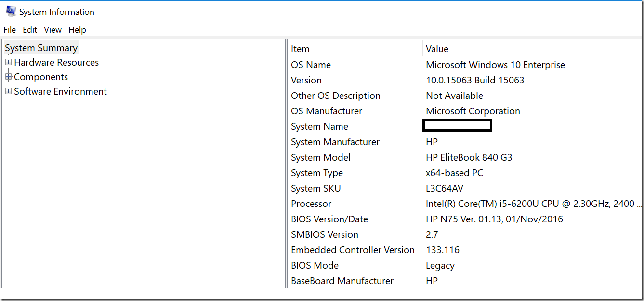Click the HP value for BaseBoard Manufacturer
This screenshot has height=301, width=644.
pyautogui.click(x=432, y=281)
